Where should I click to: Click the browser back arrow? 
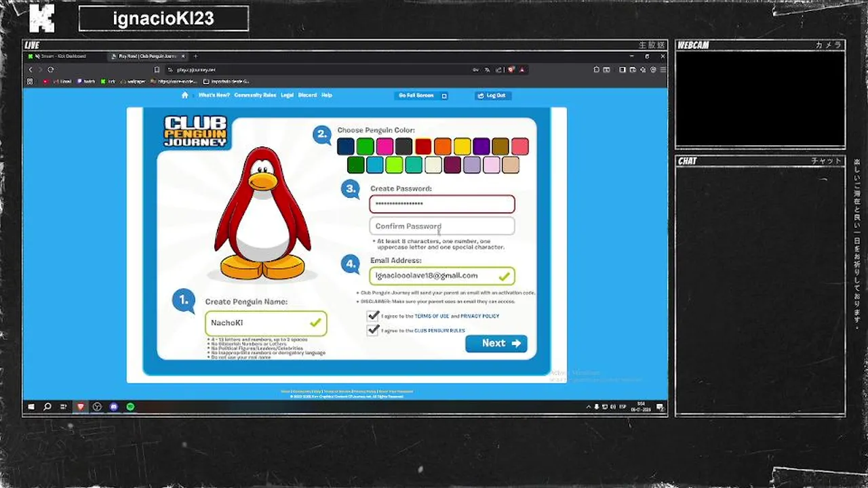point(31,69)
